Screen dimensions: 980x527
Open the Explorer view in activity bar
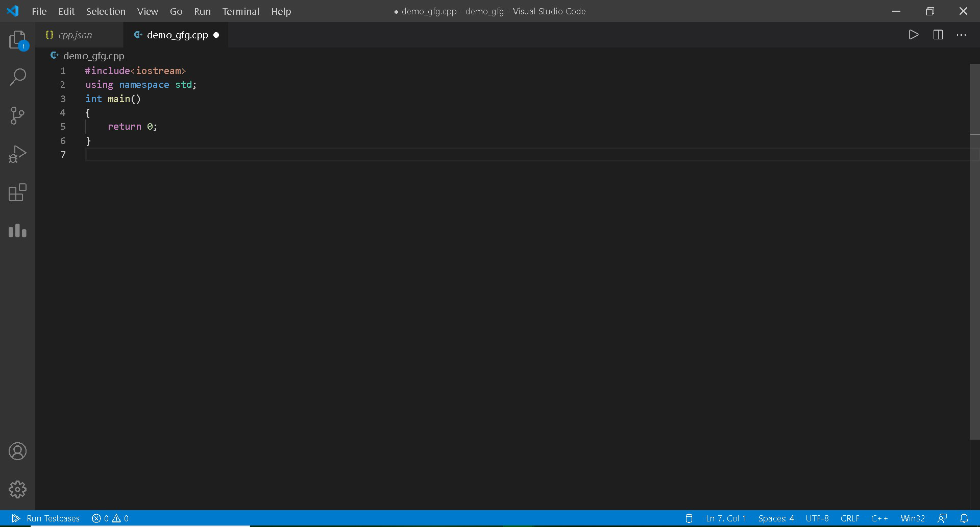point(18,40)
